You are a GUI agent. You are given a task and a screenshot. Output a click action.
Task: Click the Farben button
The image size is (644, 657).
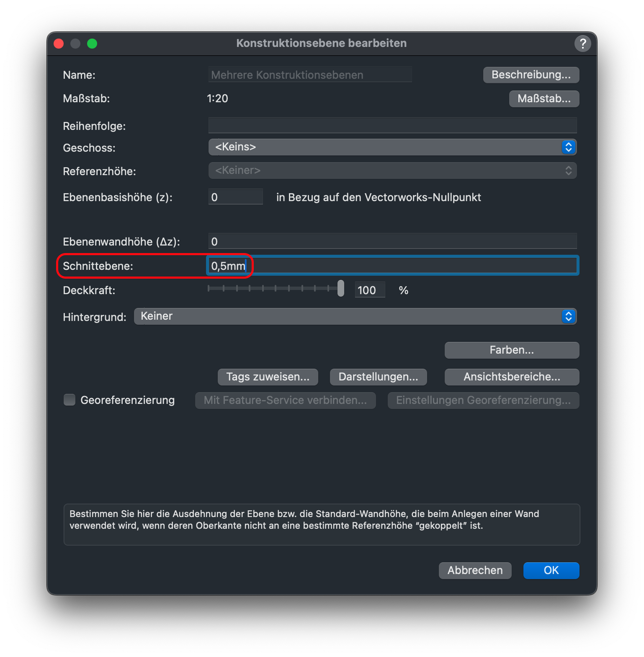(x=511, y=350)
